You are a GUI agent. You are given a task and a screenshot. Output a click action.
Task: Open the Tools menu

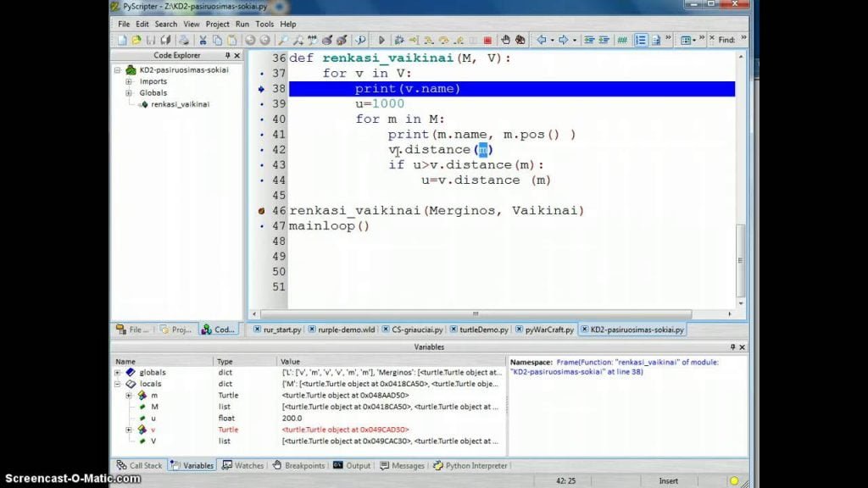tap(264, 25)
